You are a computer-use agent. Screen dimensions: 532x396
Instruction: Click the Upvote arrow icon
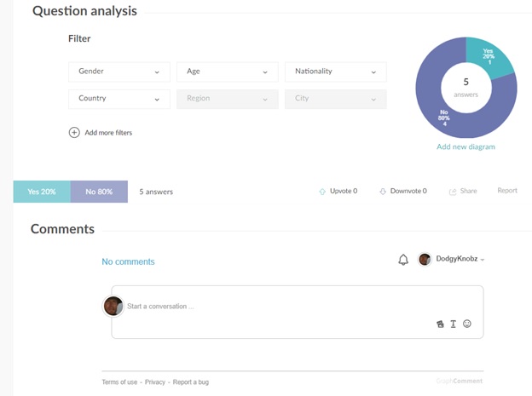[321, 192]
